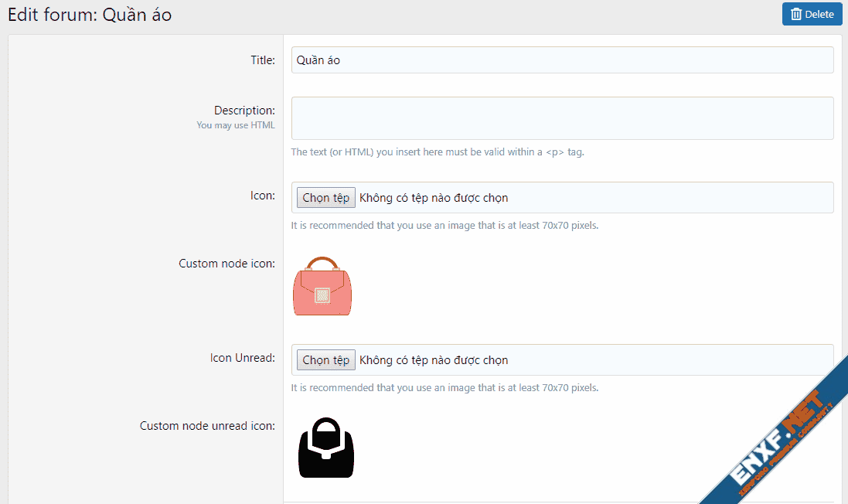Focus the Title field containing Quần áo
This screenshot has width=848, height=504.
[562, 60]
